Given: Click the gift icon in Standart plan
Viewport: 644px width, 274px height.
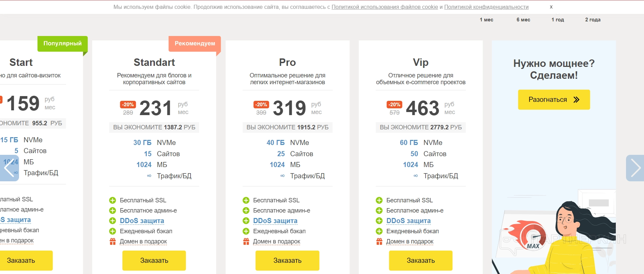Looking at the screenshot, I should point(112,241).
